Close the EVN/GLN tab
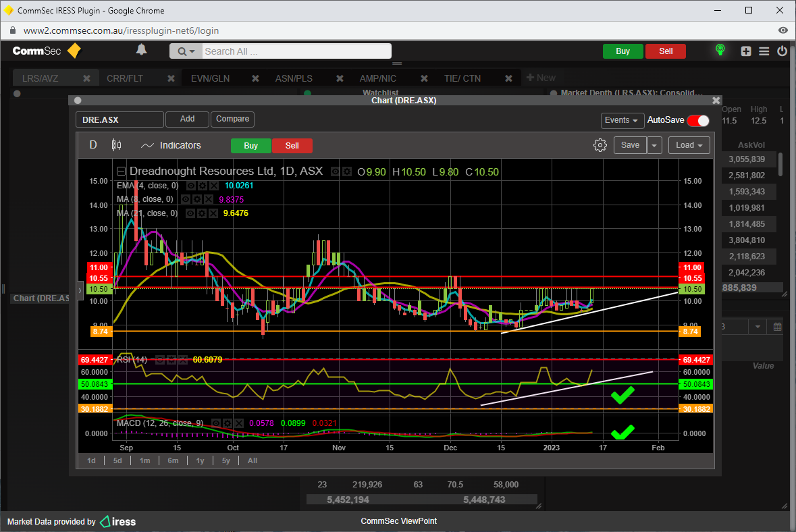The height and width of the screenshot is (532, 796). tap(255, 78)
